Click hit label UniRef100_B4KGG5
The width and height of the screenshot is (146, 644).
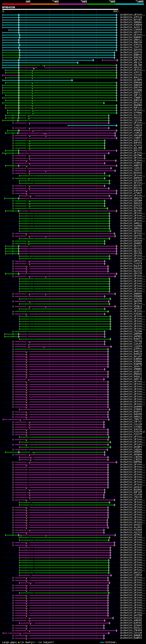click(131, 268)
